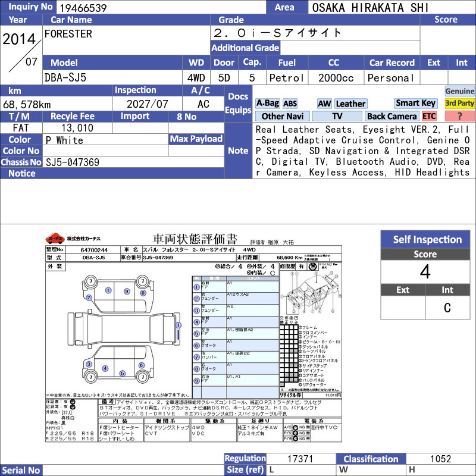The width and height of the screenshot is (476, 476).
Task: Click the car frame repair diagram
Action: 311,293
